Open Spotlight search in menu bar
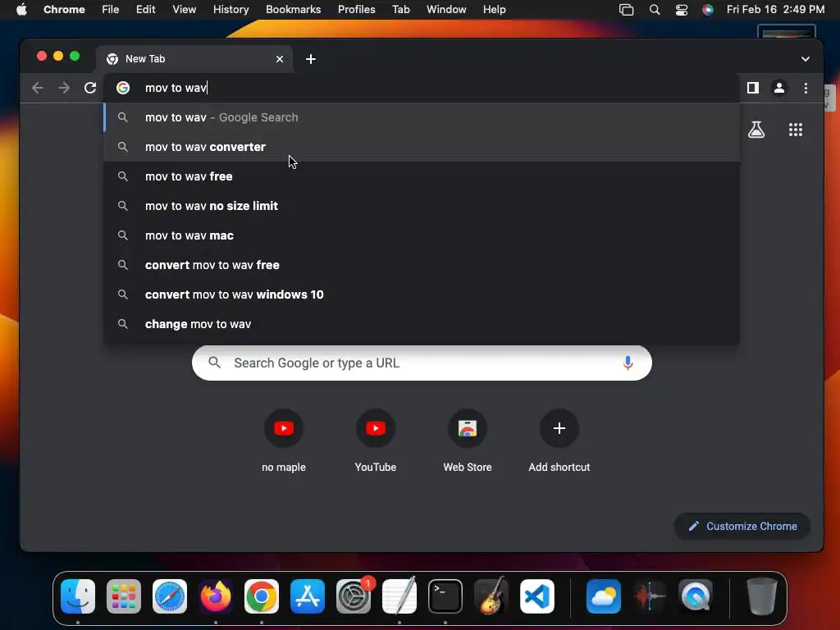840x630 pixels. pos(654,10)
